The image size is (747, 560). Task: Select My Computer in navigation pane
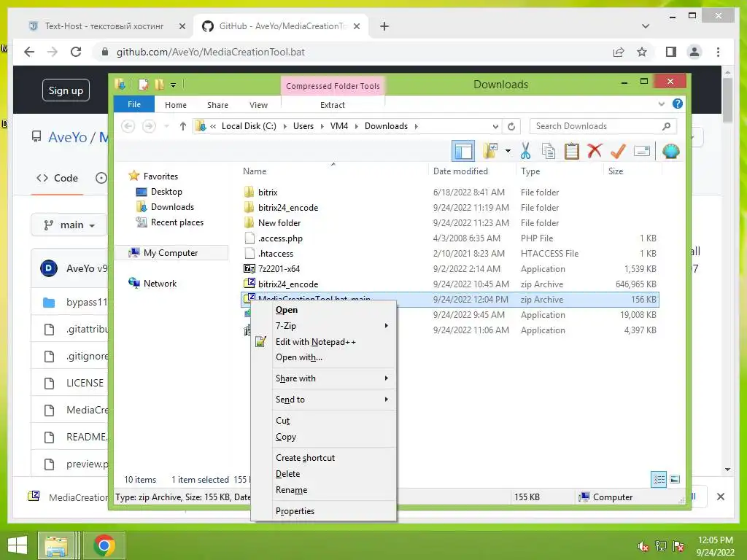click(x=171, y=253)
